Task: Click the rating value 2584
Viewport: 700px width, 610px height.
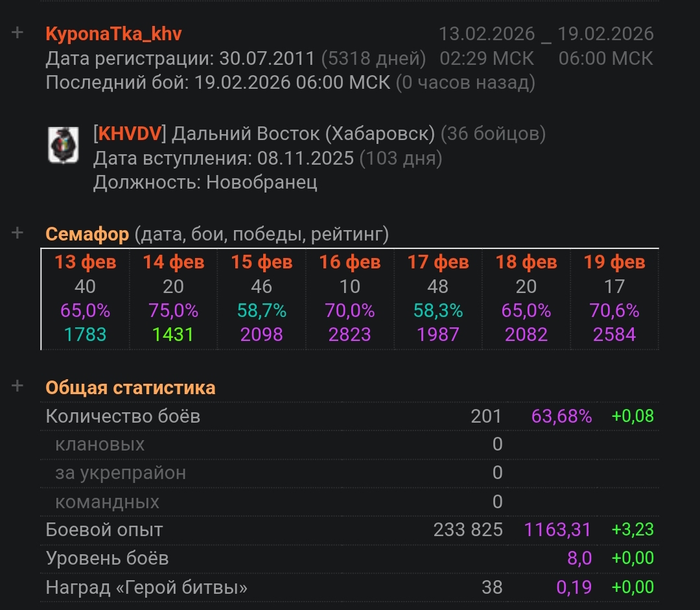Action: pos(614,334)
